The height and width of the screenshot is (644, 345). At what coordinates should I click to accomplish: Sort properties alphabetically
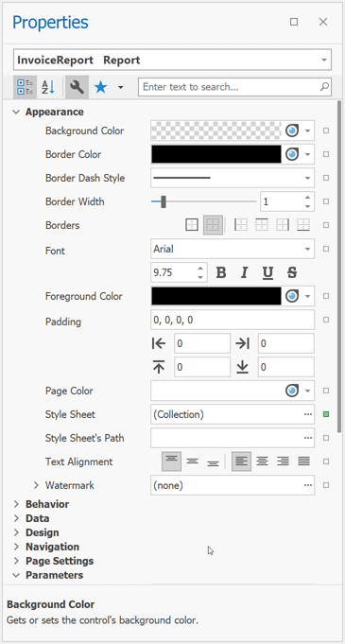48,87
